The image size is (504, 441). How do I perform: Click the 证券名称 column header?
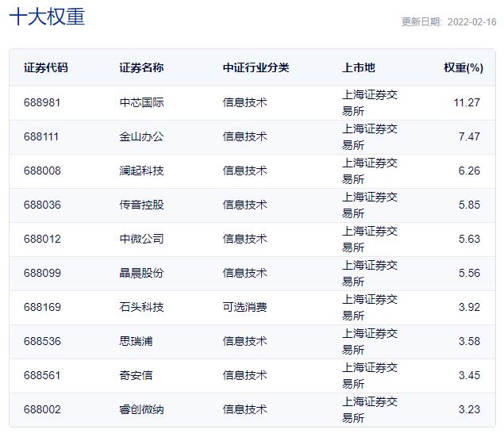[141, 68]
